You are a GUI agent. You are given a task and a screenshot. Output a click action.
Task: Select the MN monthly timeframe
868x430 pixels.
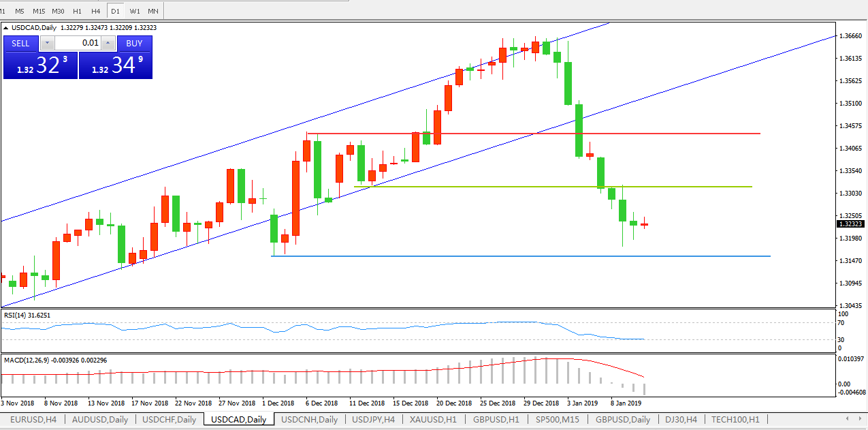pyautogui.click(x=153, y=11)
